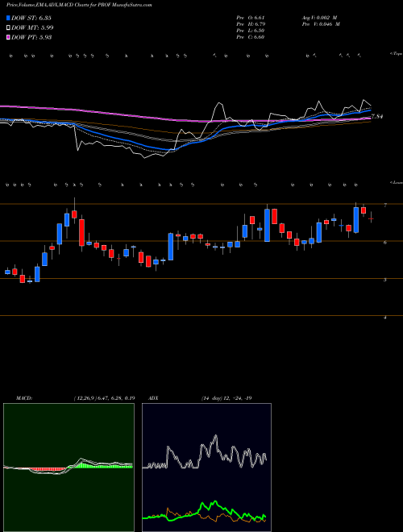Open the ADX indicator chart panel
This screenshot has height=532, width=403.
click(206, 468)
